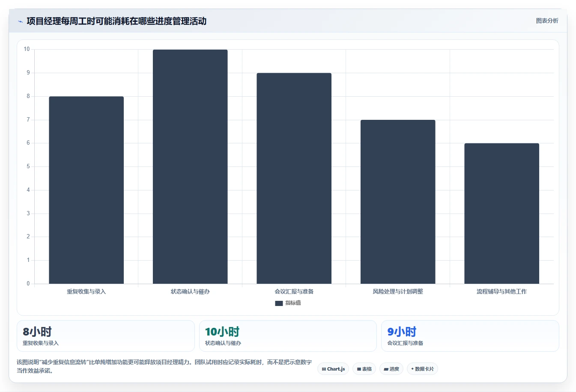
Task: Click the x-axis label 流程辅导与其他工作
Action: coord(501,291)
